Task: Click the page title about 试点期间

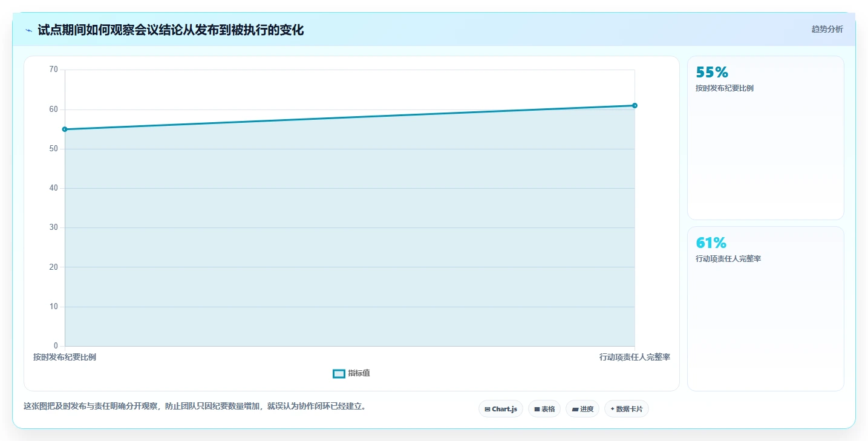Action: (x=171, y=30)
